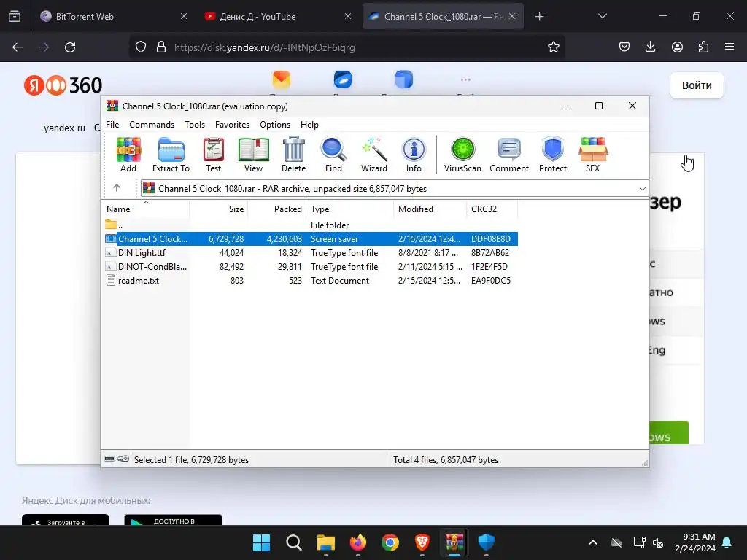Click the browser back arrow

[18, 47]
